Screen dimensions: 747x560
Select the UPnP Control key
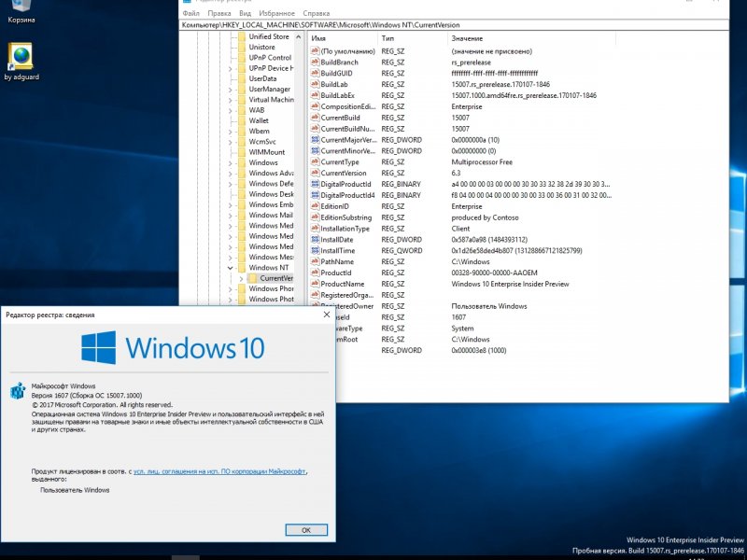(x=270, y=58)
